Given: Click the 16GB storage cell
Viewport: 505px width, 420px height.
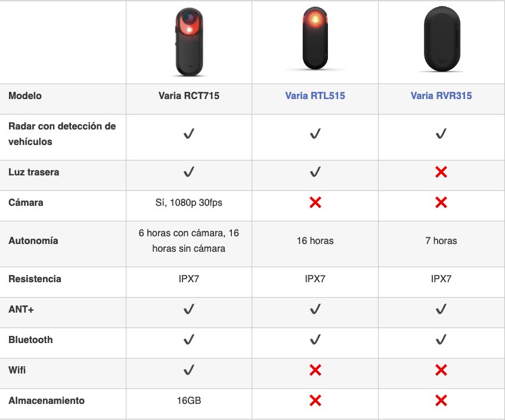Looking at the screenshot, I should click(x=188, y=401).
